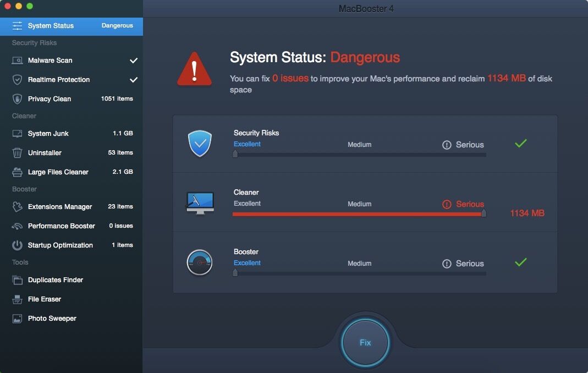
Task: Click the '1.1 GB' System Junk value
Action: [123, 133]
